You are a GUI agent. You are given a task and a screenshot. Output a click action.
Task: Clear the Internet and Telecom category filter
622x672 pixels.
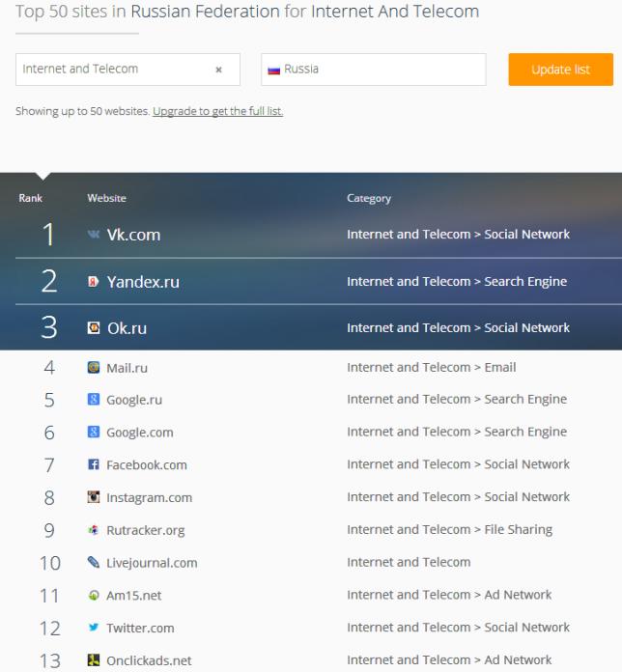218,70
